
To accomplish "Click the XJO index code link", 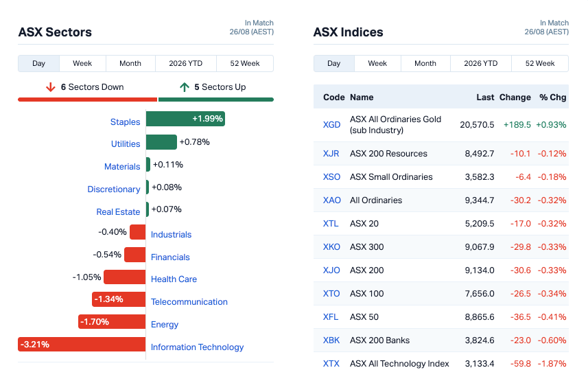I will (331, 270).
